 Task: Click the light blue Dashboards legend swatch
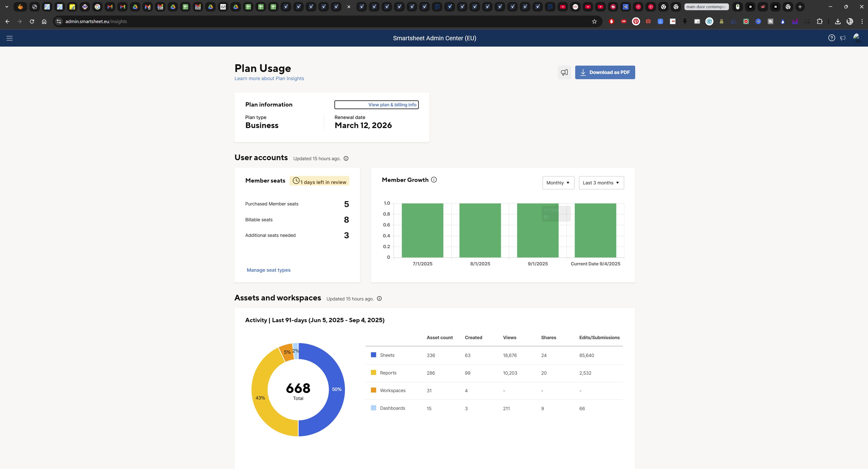pos(373,408)
